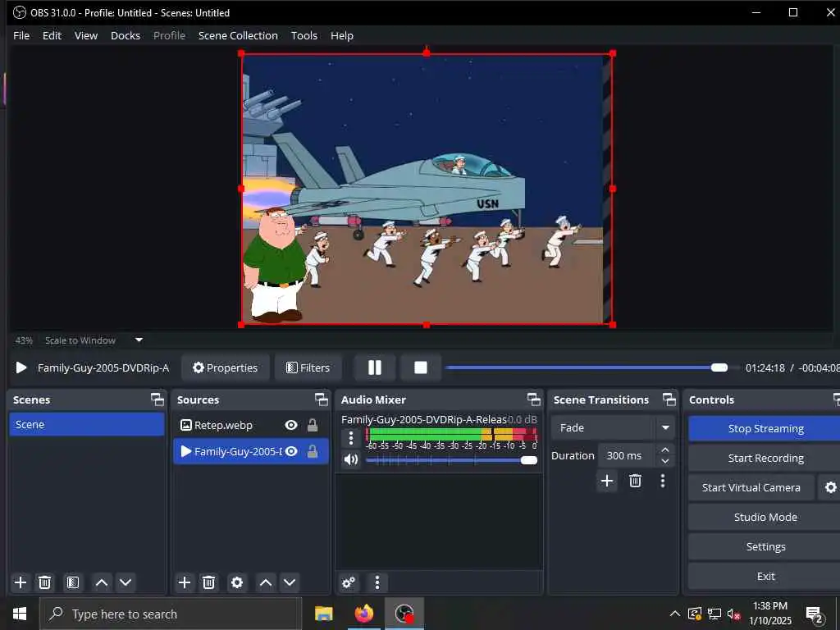Click the taskbar search box
This screenshot has width=840, height=630.
(x=171, y=614)
